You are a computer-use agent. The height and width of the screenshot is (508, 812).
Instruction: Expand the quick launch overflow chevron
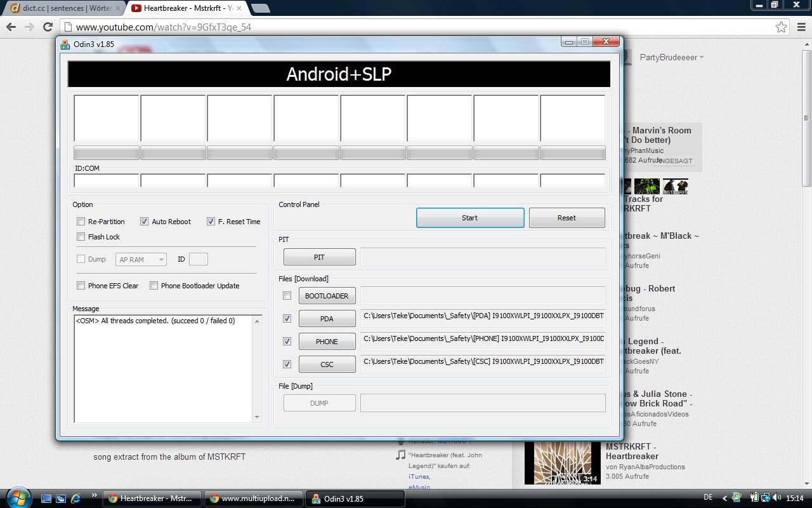tap(95, 496)
